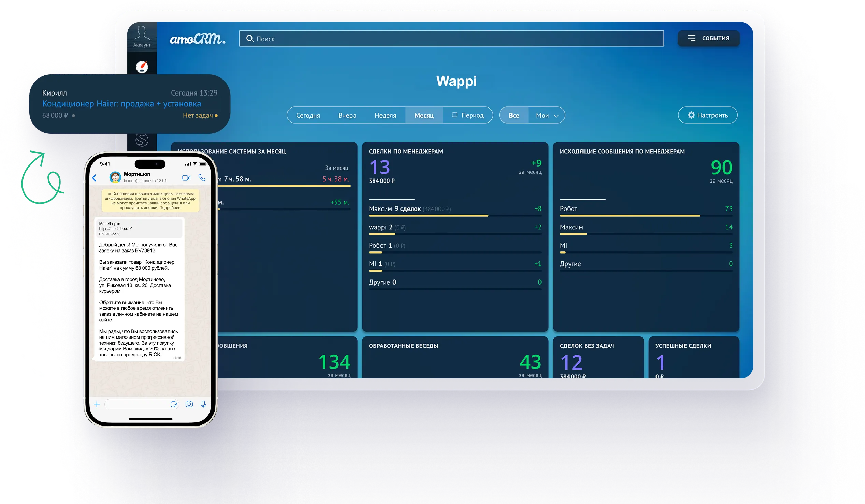
Task: Start a video call with Мортишоп
Action: [x=186, y=178]
